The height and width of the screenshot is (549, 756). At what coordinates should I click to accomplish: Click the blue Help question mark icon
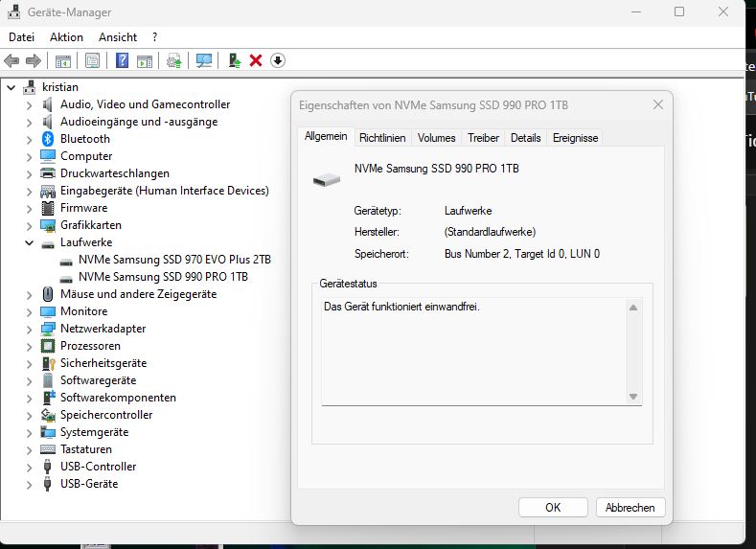[122, 60]
